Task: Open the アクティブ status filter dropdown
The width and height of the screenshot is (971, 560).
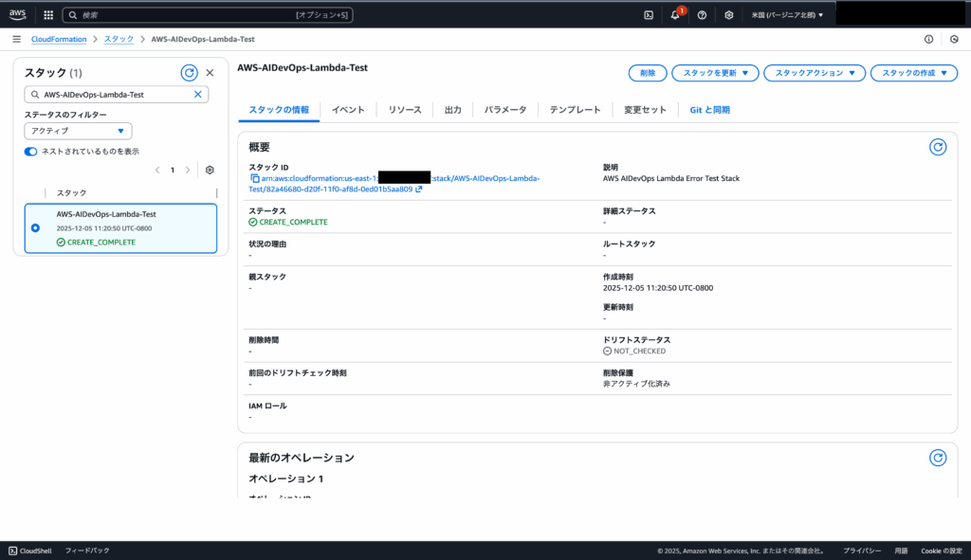Action: [78, 131]
